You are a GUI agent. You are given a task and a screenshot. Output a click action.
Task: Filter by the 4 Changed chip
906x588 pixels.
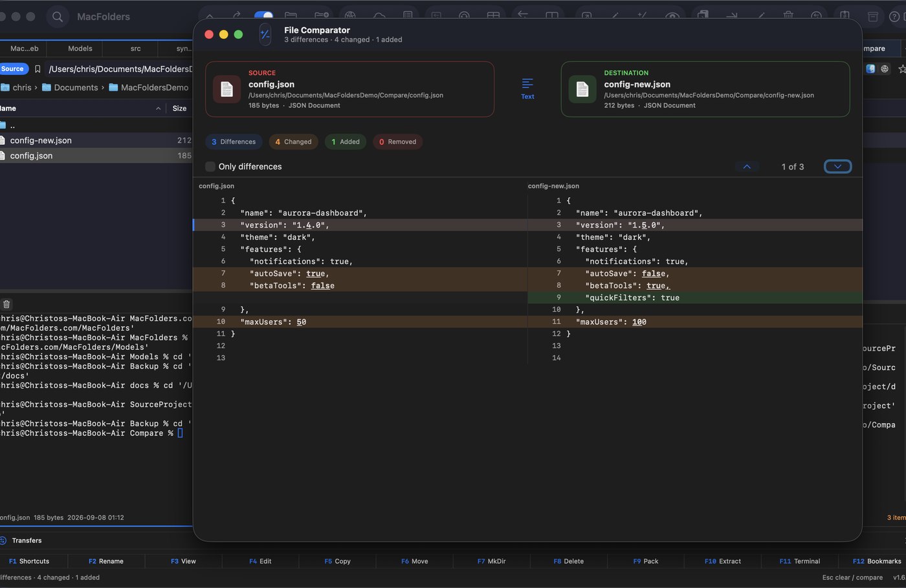pos(293,142)
